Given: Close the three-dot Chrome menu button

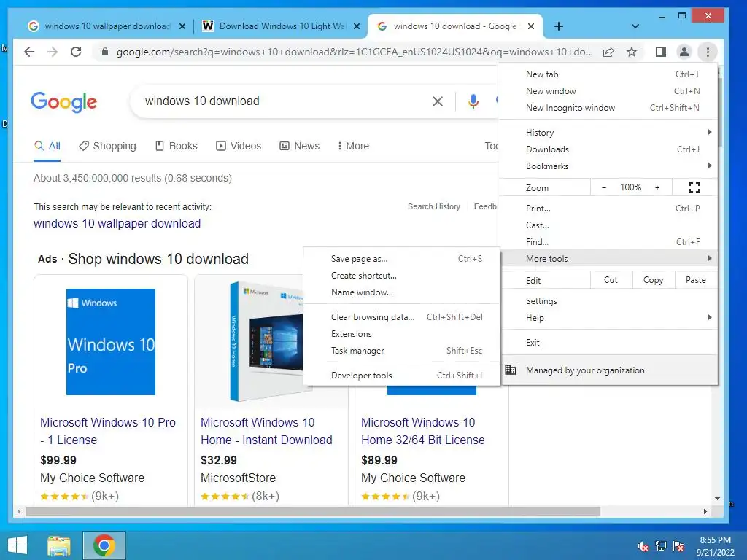Looking at the screenshot, I should click(x=708, y=52).
